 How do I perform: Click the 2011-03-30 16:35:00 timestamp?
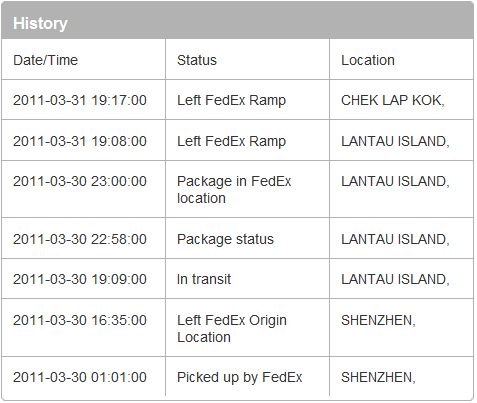[x=80, y=320]
